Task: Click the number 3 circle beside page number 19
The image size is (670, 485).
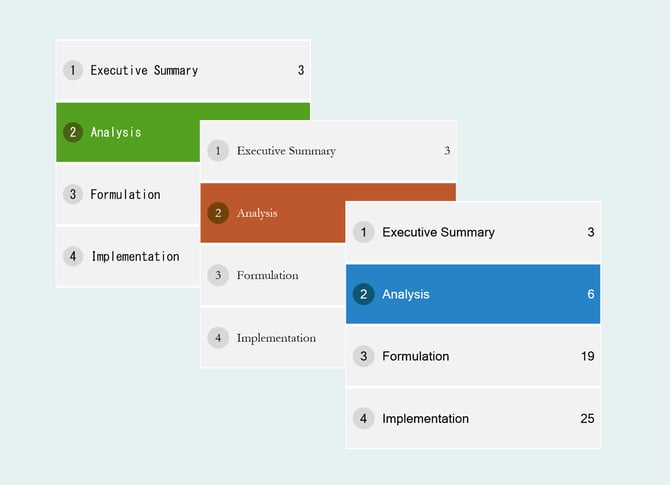Action: tap(364, 356)
